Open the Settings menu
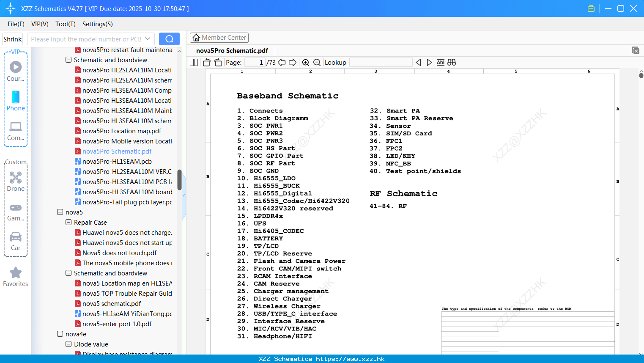Screen dimensions: 644x363 tap(98, 24)
